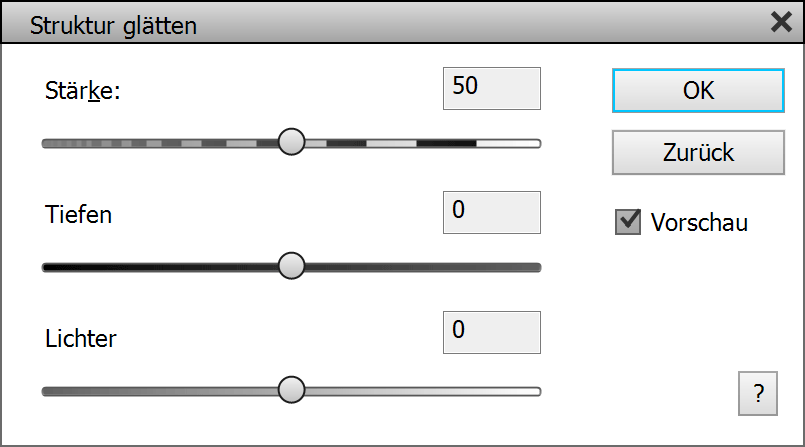The height and width of the screenshot is (447, 805).
Task: Click Lichter slider track right of thumb
Action: click(420, 391)
